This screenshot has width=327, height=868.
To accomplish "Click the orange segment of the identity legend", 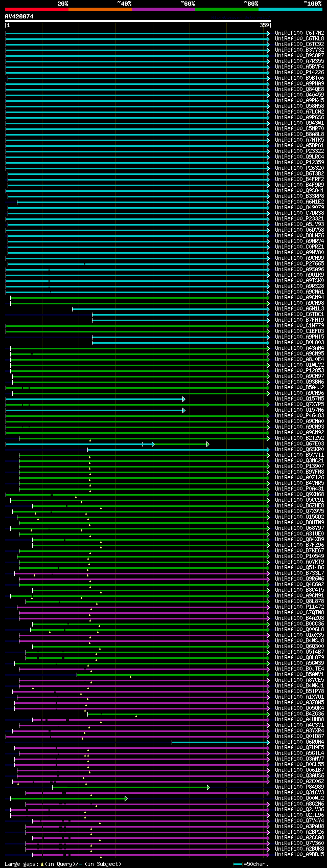I will click(x=100, y=9).
